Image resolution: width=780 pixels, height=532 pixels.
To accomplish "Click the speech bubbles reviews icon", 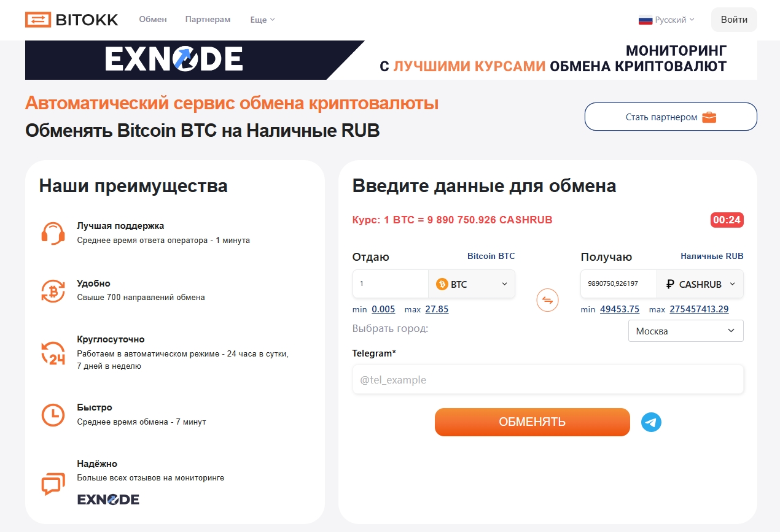I will (x=53, y=484).
